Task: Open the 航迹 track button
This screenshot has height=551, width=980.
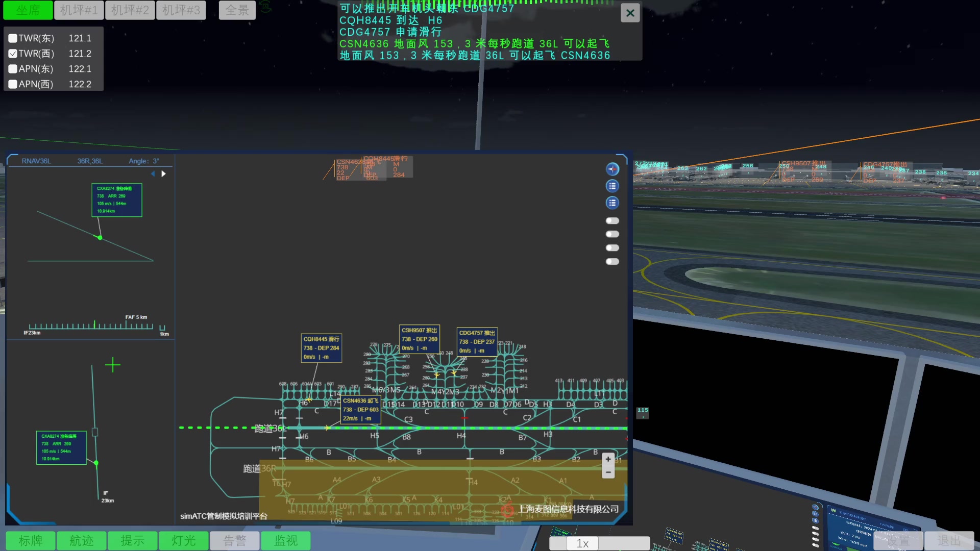Action: [x=81, y=540]
